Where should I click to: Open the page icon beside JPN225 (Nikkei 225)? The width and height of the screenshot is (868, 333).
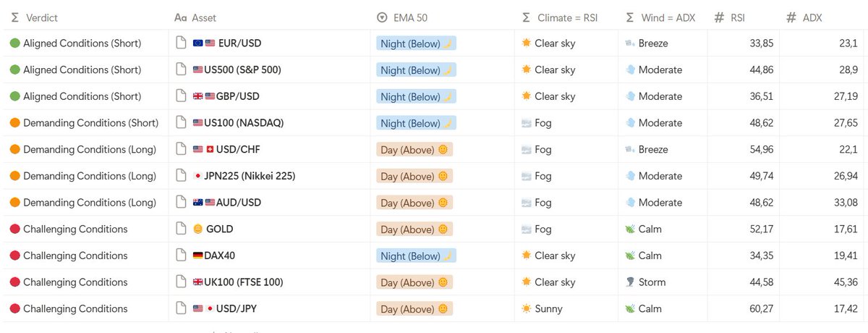(x=182, y=176)
